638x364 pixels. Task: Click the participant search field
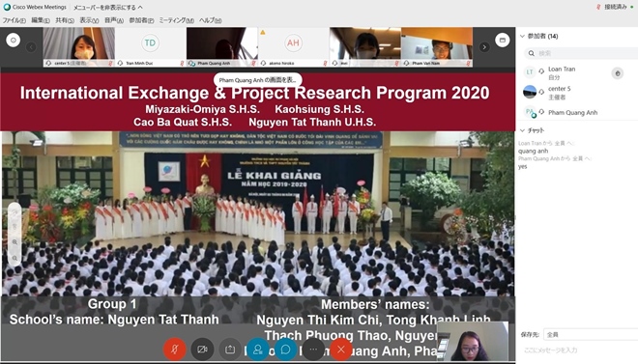tap(581, 53)
